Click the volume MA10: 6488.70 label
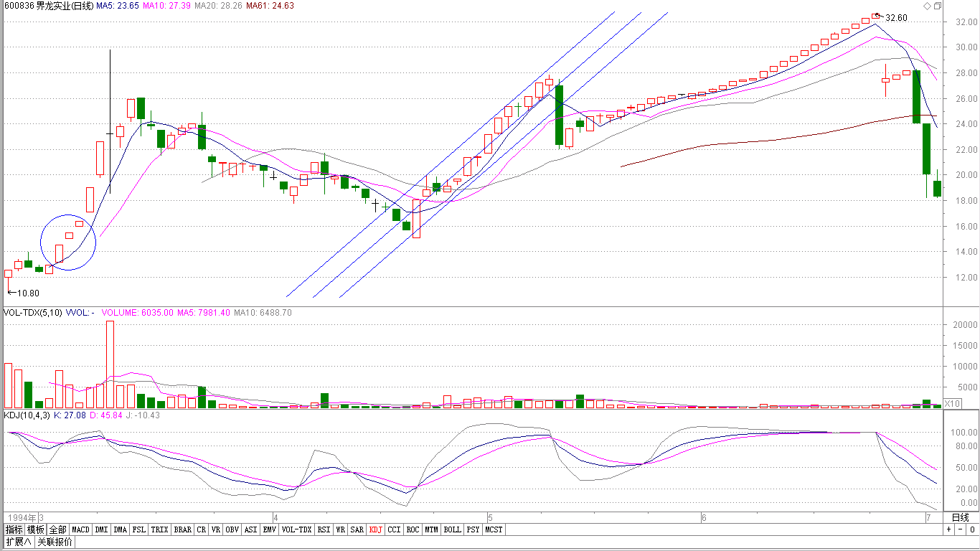This screenshot has height=551, width=980. click(x=263, y=313)
